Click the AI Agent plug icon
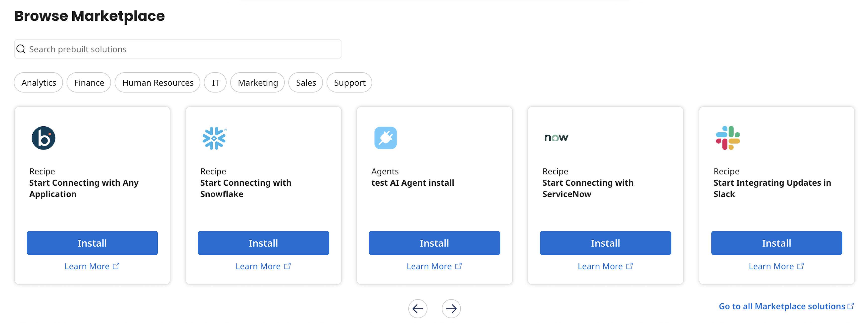Image resolution: width=868 pixels, height=323 pixels. (385, 138)
